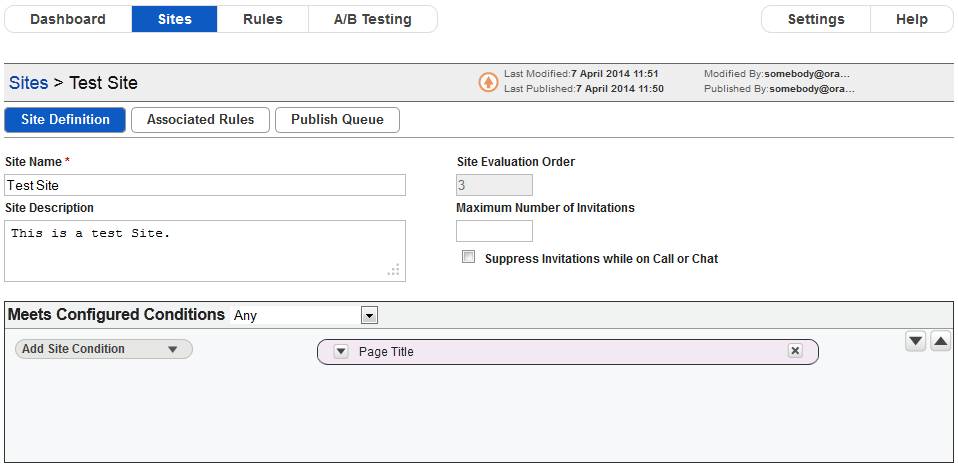Select the Site Definition tab
The width and height of the screenshot is (958, 466).
tap(65, 120)
